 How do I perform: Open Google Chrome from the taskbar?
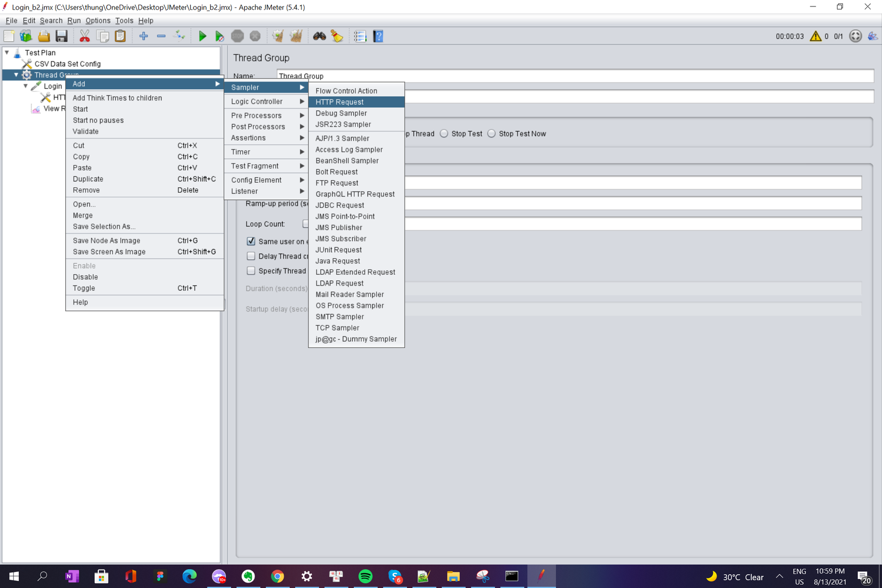pos(277,576)
